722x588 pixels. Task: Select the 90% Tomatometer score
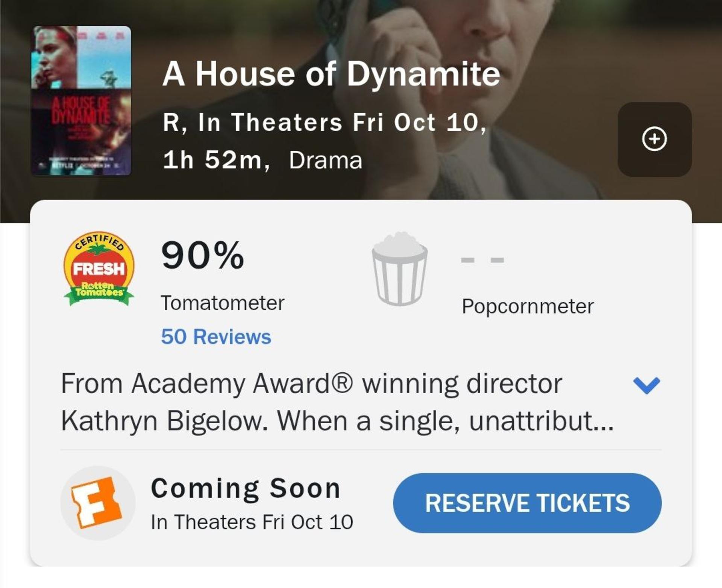(x=203, y=256)
